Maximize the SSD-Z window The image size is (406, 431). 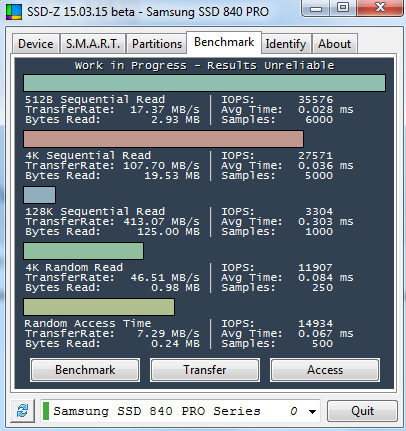[x=342, y=8]
